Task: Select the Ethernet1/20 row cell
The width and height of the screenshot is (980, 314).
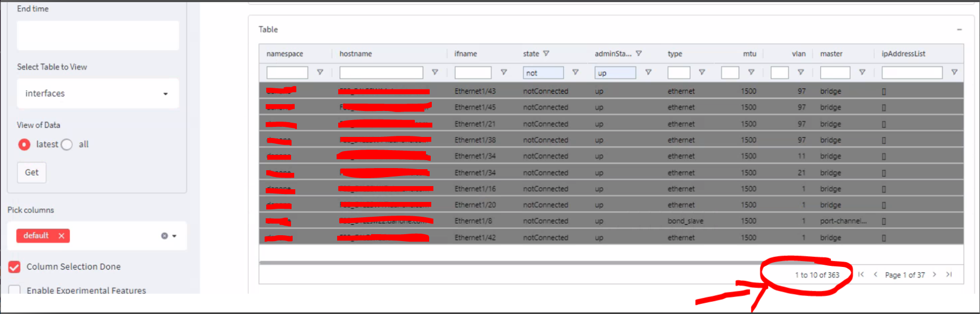Action: tap(475, 205)
